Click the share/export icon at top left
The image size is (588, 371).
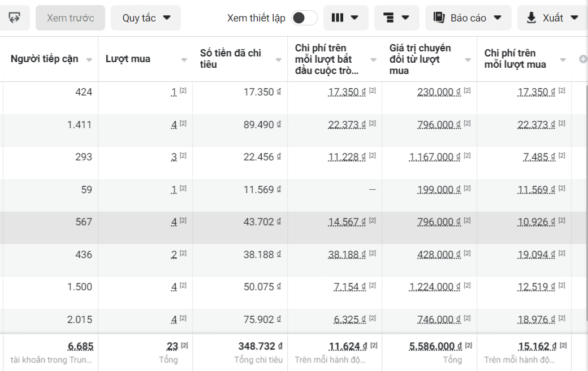[x=15, y=18]
